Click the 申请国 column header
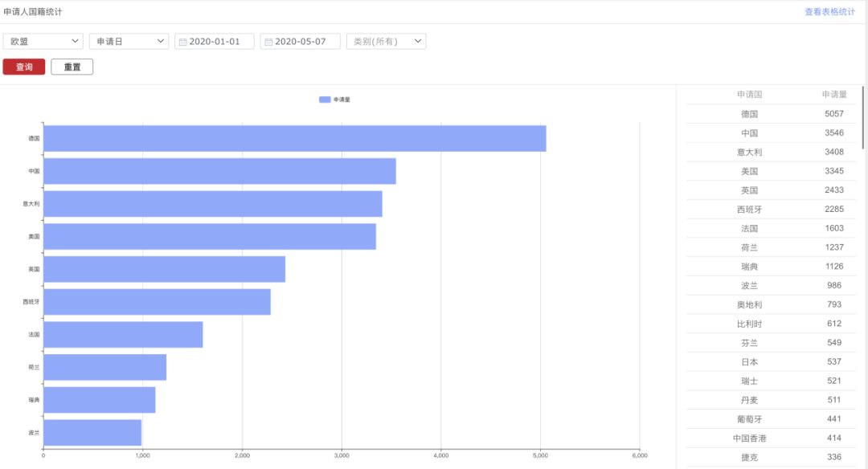This screenshot has width=868, height=469. point(750,95)
